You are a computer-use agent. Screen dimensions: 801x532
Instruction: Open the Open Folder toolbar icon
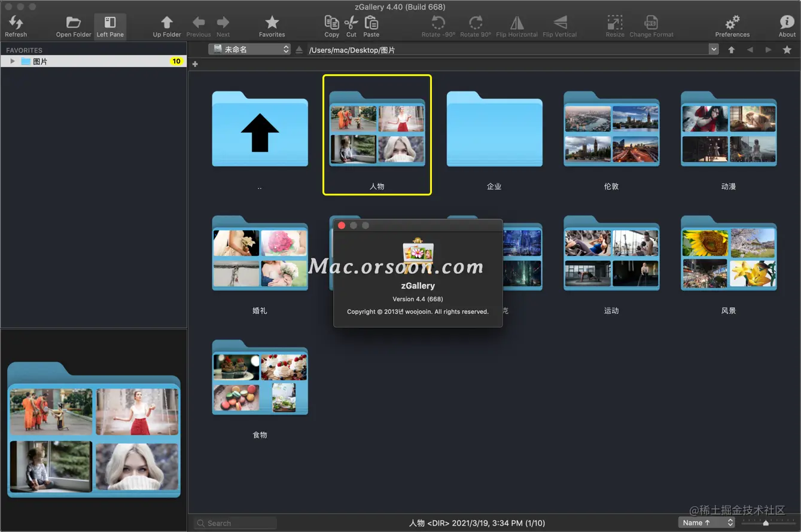(x=74, y=23)
